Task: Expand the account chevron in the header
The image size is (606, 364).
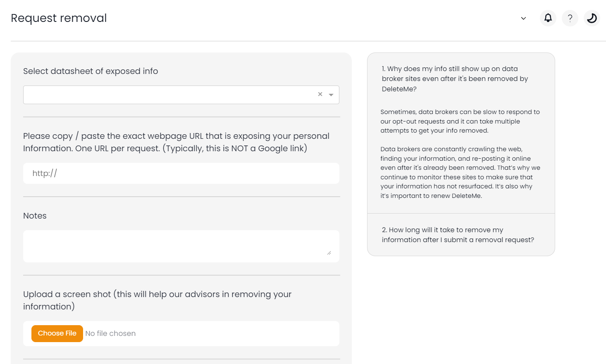Action: click(523, 18)
